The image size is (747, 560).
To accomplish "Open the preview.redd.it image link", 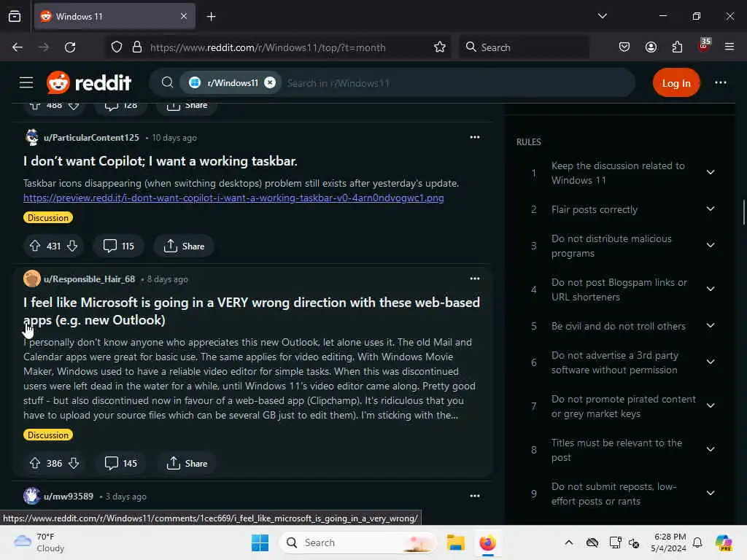I will tap(233, 198).
